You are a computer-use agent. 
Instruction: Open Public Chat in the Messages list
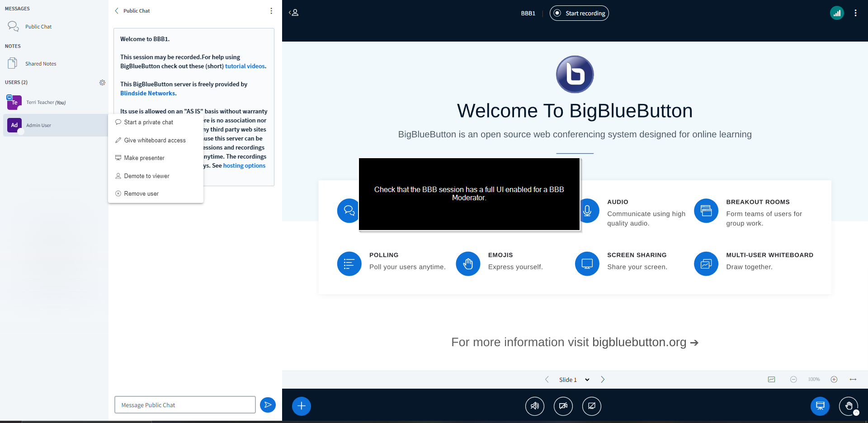pos(54,27)
